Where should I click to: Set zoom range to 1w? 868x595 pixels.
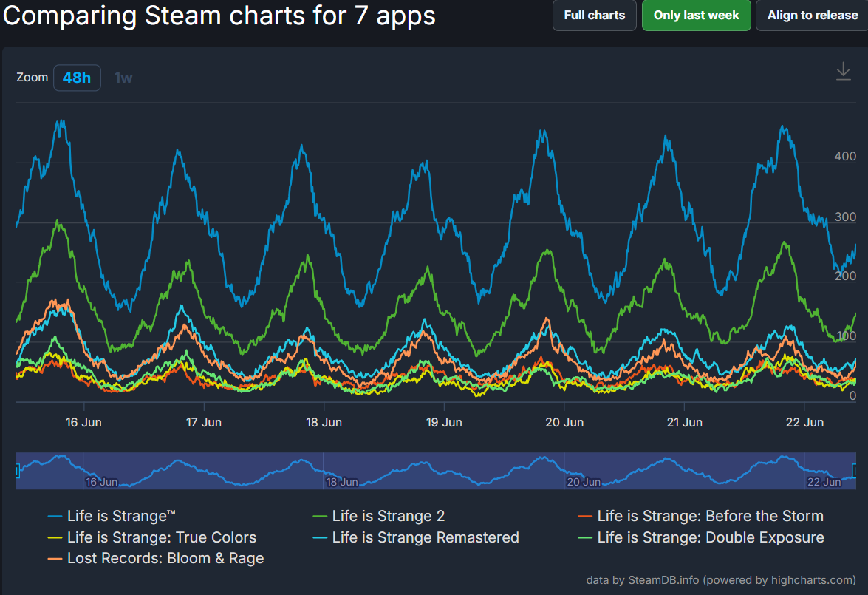tap(123, 78)
